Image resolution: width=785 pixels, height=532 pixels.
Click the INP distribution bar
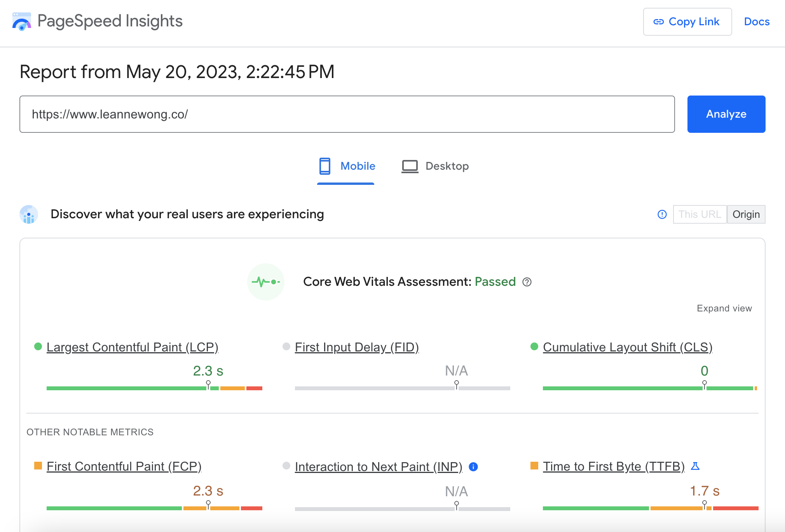(402, 509)
